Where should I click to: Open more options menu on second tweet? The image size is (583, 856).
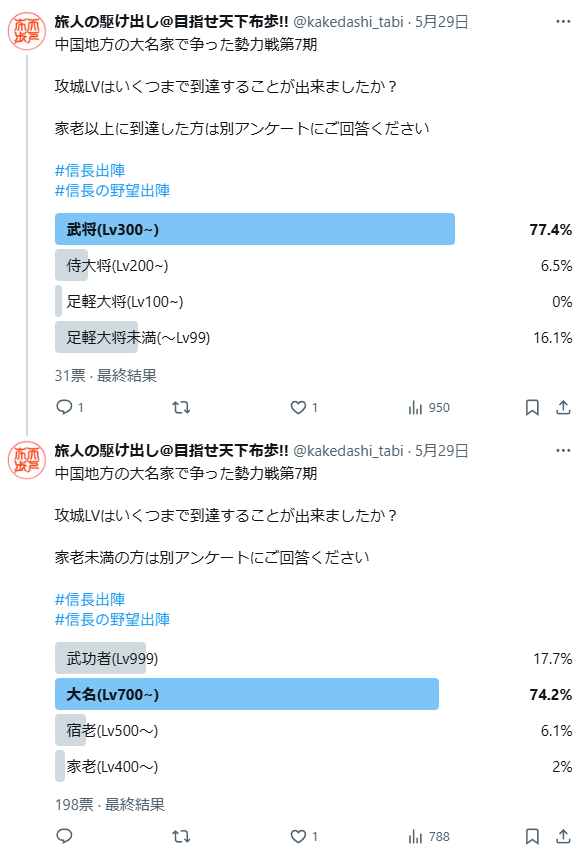click(563, 450)
